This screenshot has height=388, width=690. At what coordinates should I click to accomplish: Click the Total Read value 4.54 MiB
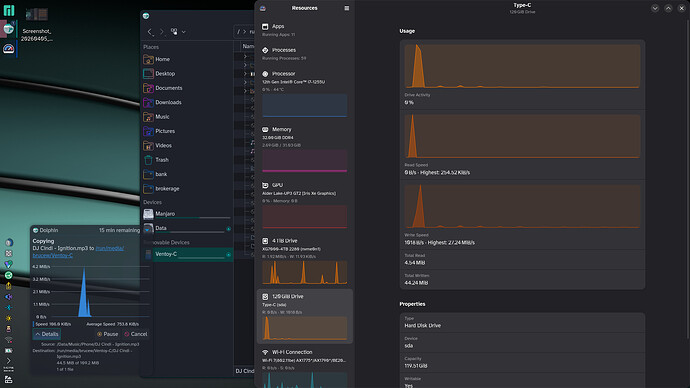tap(415, 263)
